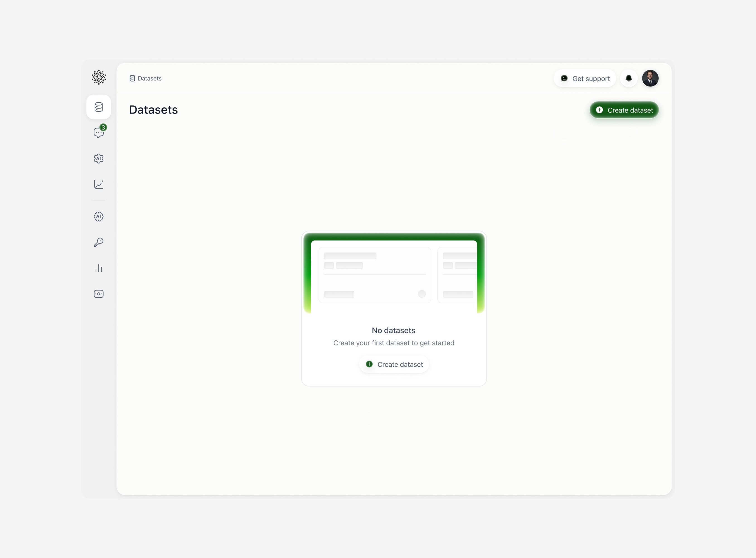Select the AI brain icon in sidebar
Screen dimensions: 756x558
click(x=99, y=217)
